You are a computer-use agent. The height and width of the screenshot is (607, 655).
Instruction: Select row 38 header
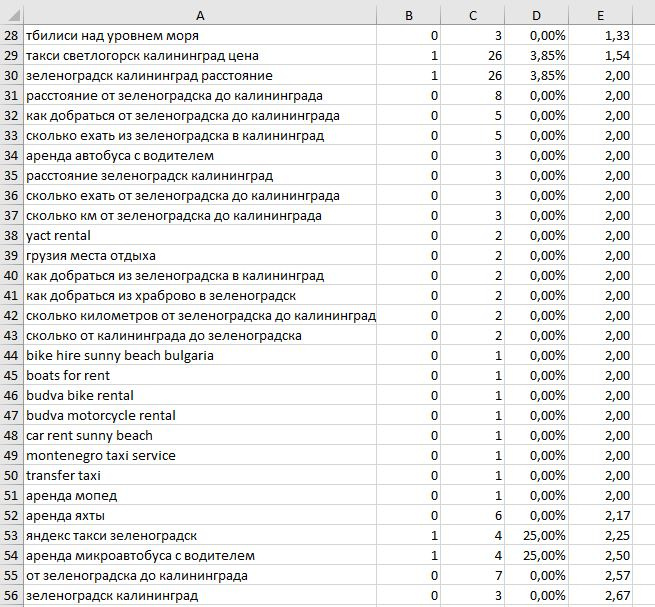point(12,235)
